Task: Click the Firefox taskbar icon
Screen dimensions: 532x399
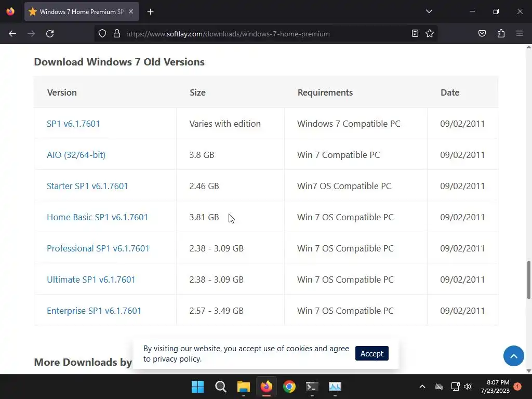Action: pyautogui.click(x=267, y=387)
